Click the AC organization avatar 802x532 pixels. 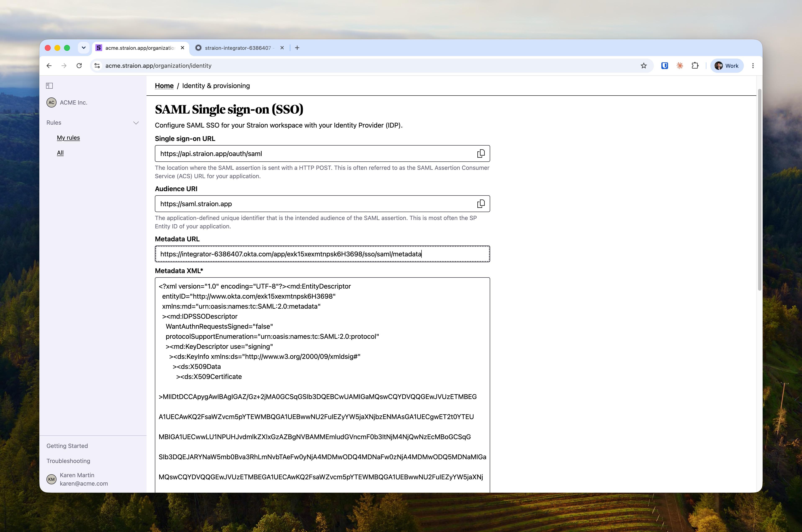click(51, 102)
